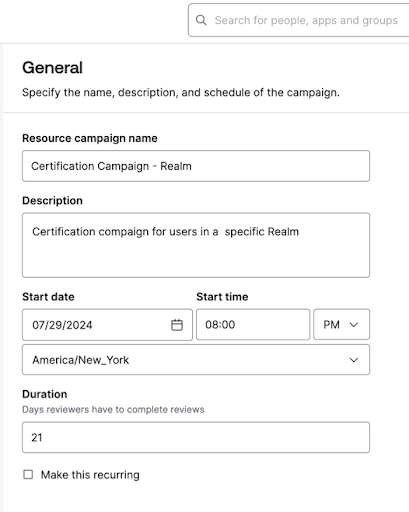Click the Start time label
The width and height of the screenshot is (409, 512).
(222, 297)
